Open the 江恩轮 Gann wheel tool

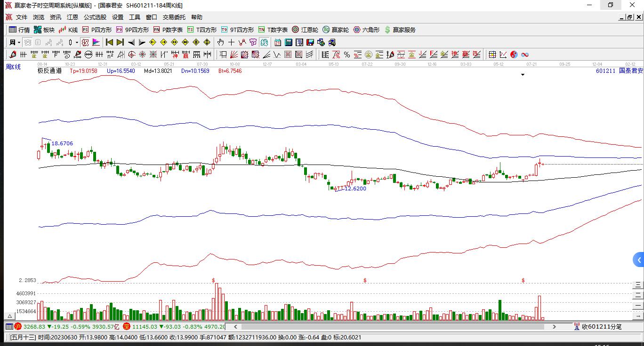click(x=305, y=30)
